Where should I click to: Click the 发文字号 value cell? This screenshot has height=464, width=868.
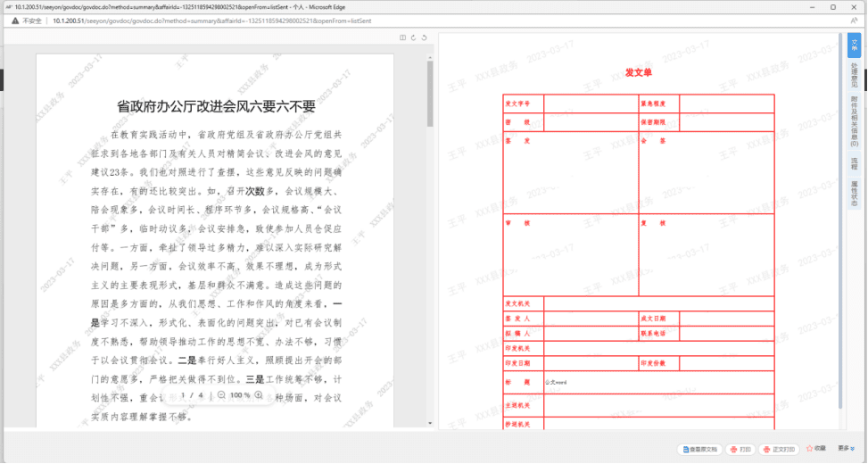point(591,104)
